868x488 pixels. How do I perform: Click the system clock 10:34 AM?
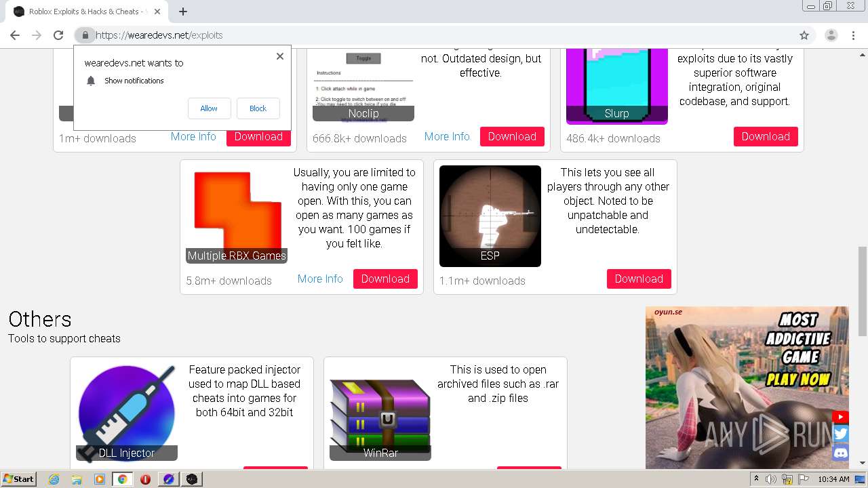click(833, 479)
